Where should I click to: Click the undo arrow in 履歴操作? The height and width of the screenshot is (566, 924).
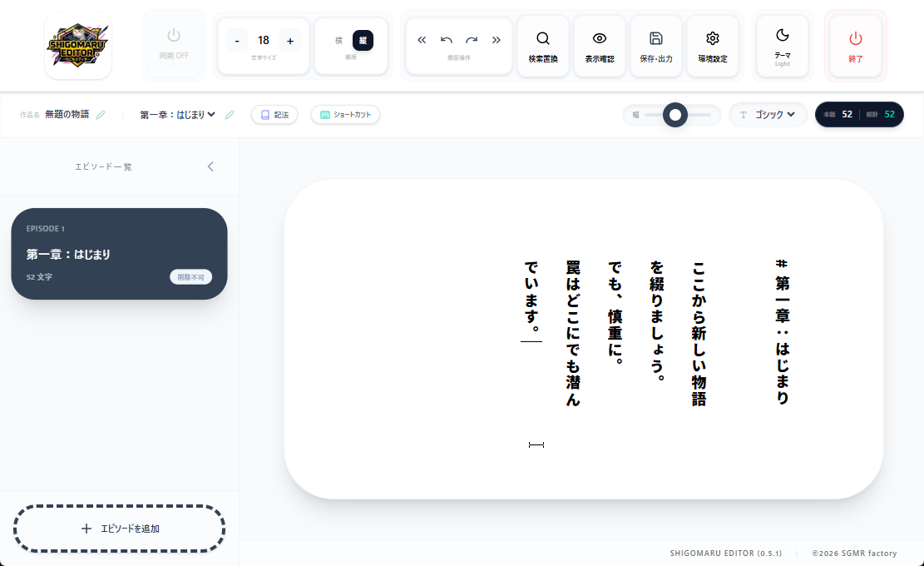tap(447, 38)
